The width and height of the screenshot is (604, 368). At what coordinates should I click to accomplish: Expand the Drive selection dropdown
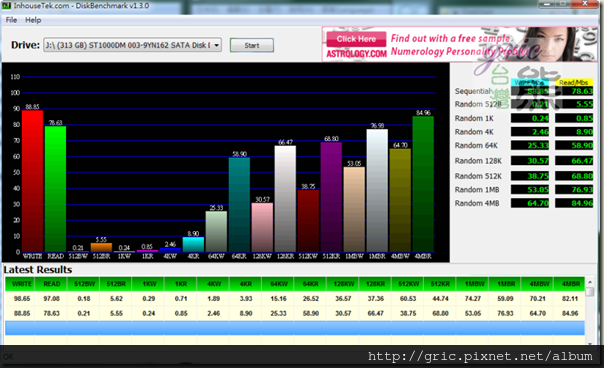pyautogui.click(x=216, y=45)
